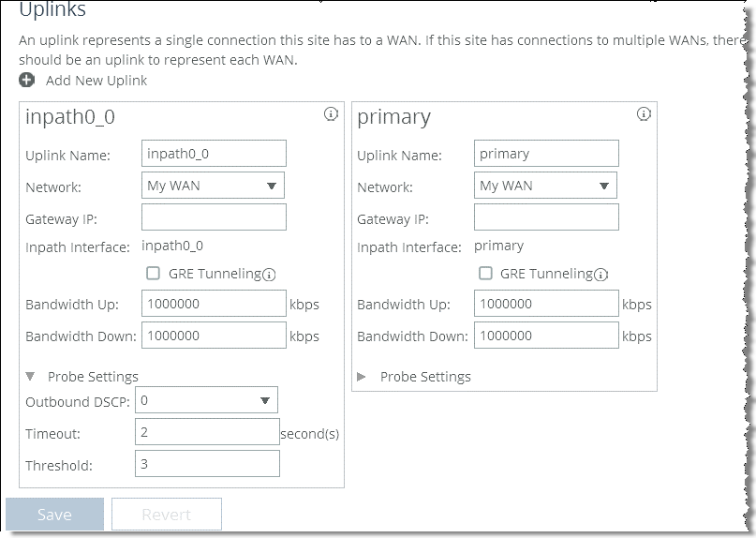Select the Timeout seconds field
Viewport: 756px width, 538px height.
(207, 432)
